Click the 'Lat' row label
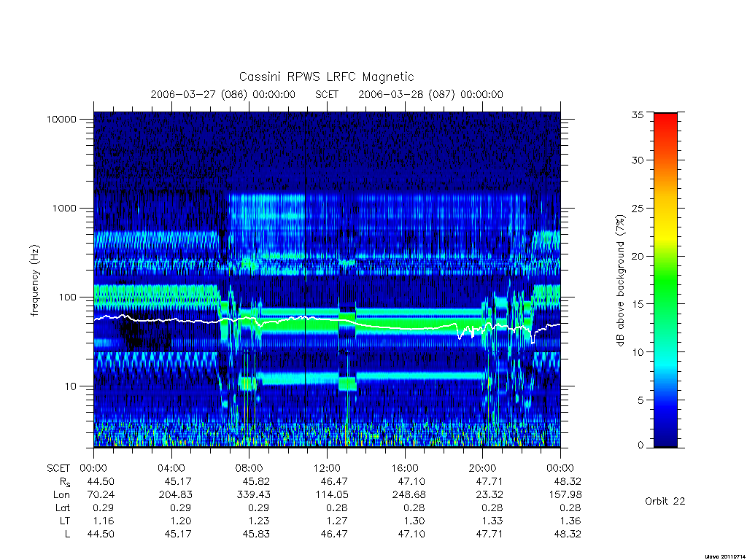The image size is (747, 560). coord(63,507)
